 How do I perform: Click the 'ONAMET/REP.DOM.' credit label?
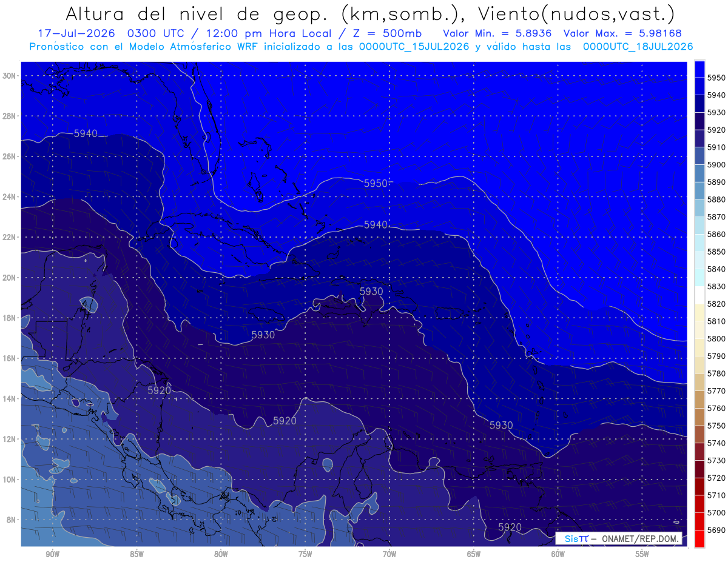pos(641,538)
